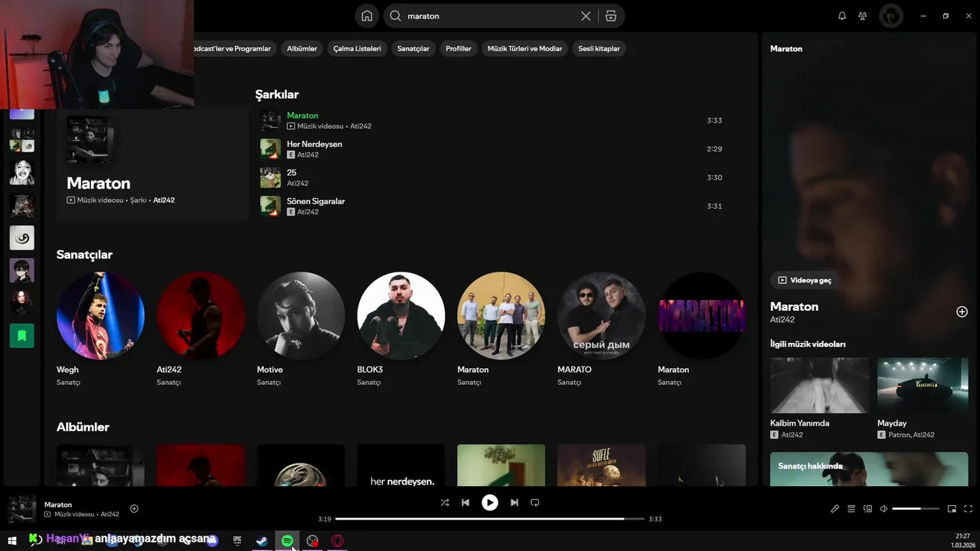Image resolution: width=980 pixels, height=551 pixels.
Task: Skip to next track
Action: (x=514, y=503)
